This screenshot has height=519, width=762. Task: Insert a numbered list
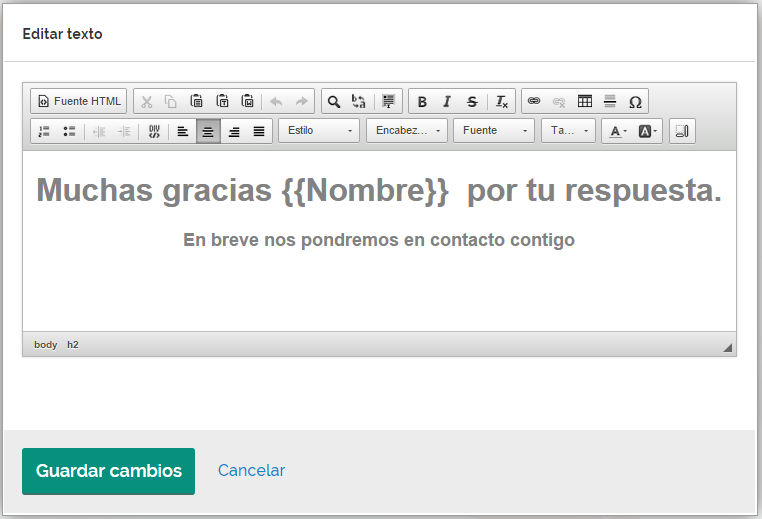point(44,131)
